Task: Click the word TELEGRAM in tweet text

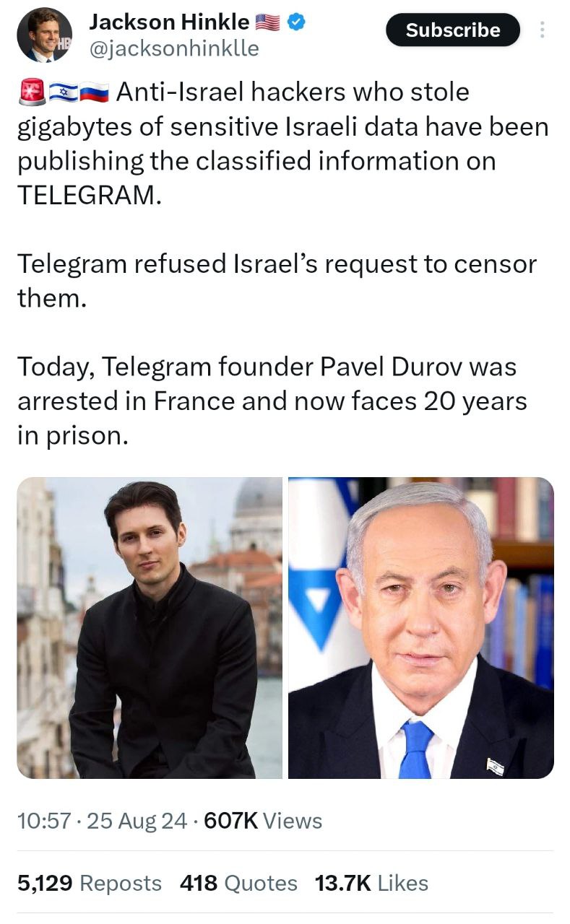Action: [85, 195]
